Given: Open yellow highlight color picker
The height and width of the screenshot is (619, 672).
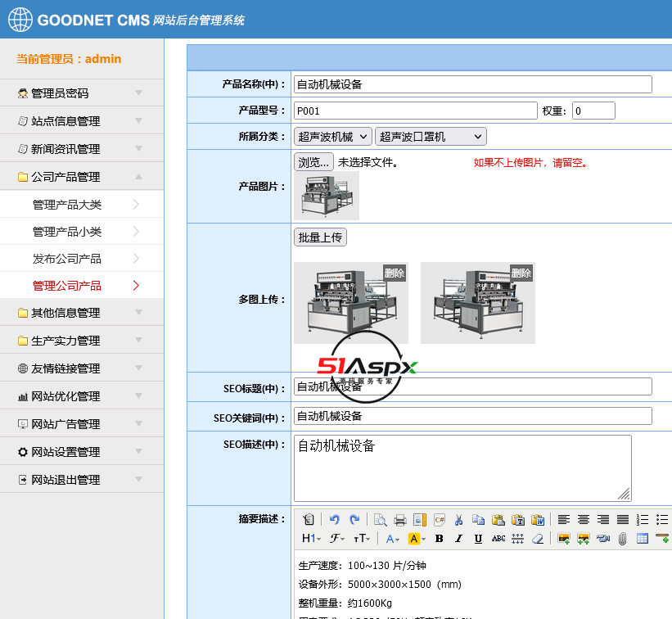Looking at the screenshot, I should point(417,539).
